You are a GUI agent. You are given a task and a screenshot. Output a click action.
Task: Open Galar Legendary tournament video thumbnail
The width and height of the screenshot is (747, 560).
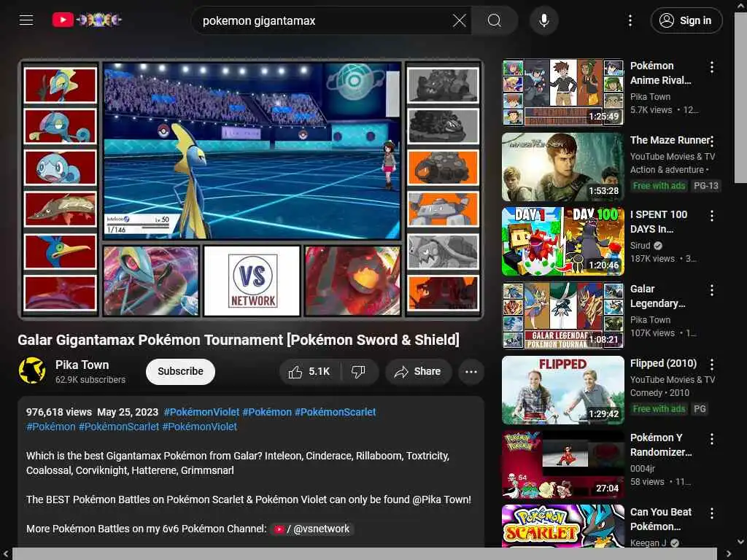pyautogui.click(x=563, y=316)
